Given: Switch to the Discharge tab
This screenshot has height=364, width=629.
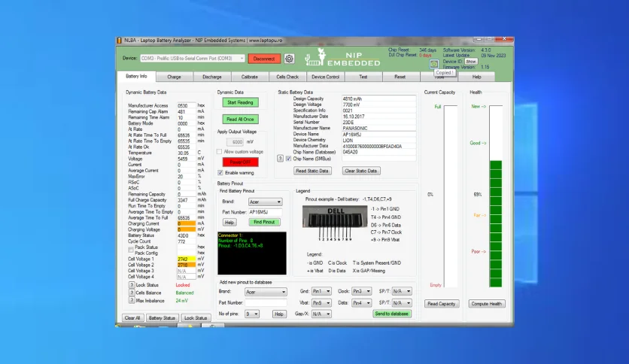Looking at the screenshot, I should tap(212, 77).
